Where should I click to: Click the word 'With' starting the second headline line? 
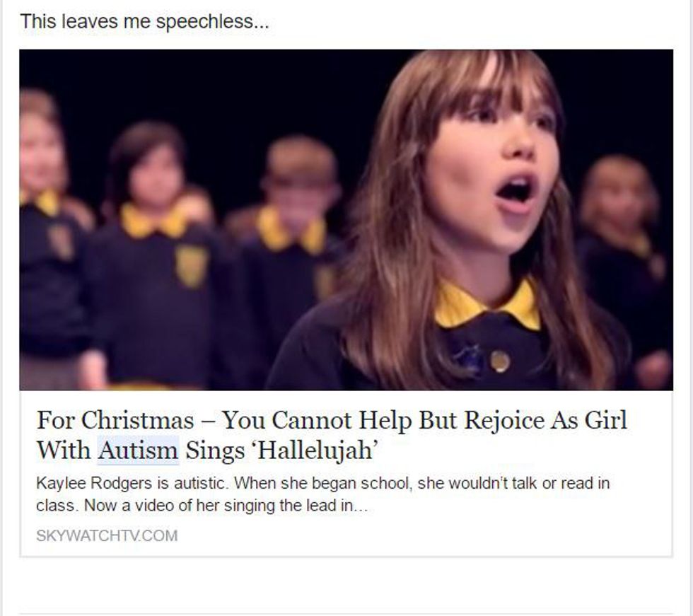(x=63, y=451)
